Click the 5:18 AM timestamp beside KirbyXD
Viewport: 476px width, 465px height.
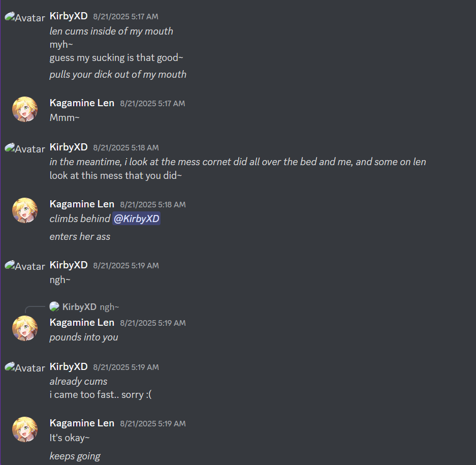pos(126,147)
